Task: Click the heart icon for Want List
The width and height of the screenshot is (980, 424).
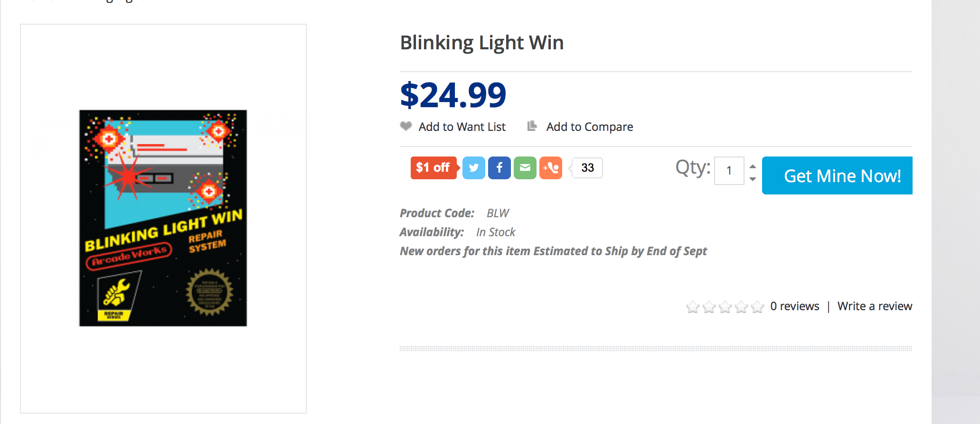Action: [x=406, y=126]
